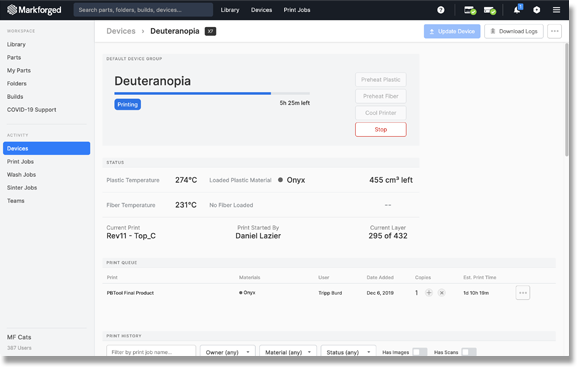
Task: Select the highlighted Devices sidebar item
Action: (46, 148)
